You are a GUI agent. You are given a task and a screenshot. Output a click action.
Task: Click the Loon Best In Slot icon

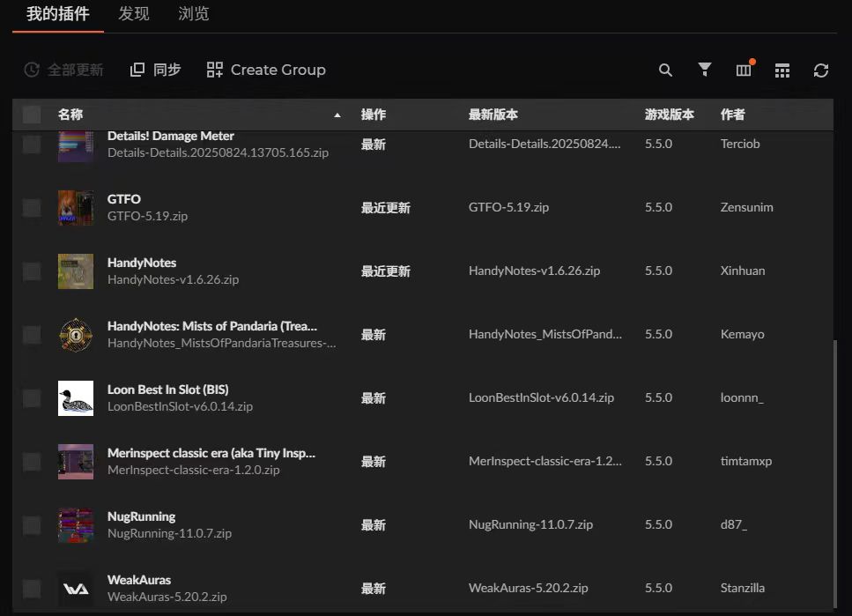point(76,398)
